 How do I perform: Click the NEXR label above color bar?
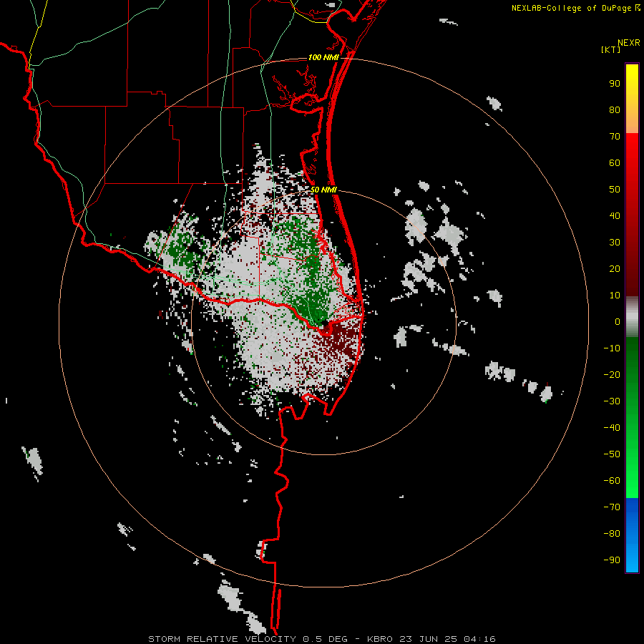[628, 43]
